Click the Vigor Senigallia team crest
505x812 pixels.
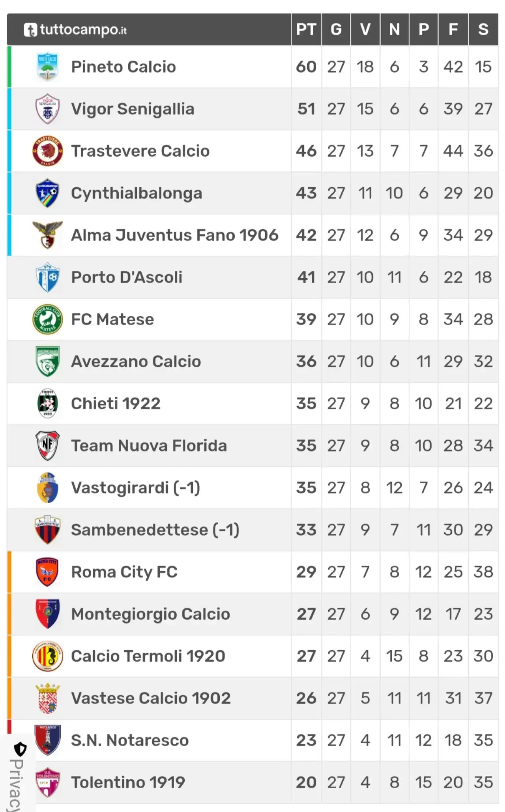click(47, 109)
